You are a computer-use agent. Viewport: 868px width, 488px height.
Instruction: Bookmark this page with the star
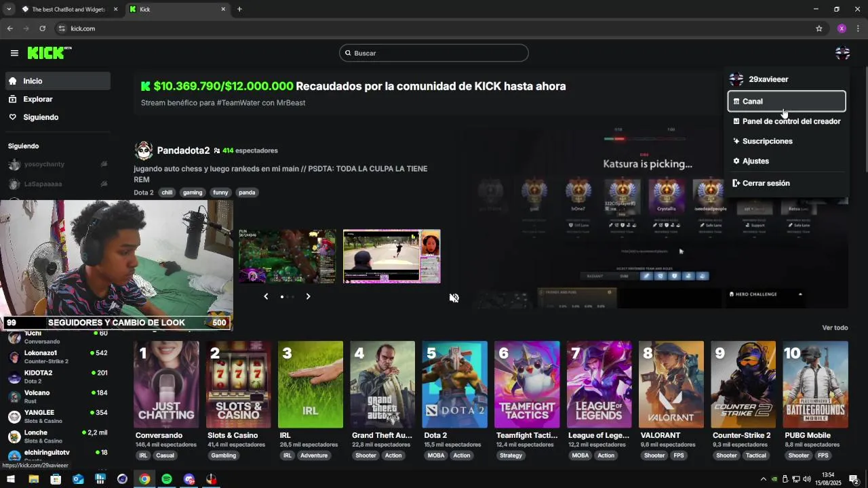818,28
